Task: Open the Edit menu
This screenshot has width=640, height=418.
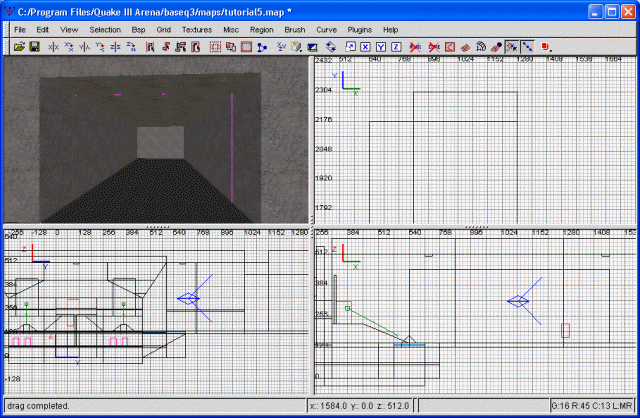Action: pyautogui.click(x=42, y=30)
